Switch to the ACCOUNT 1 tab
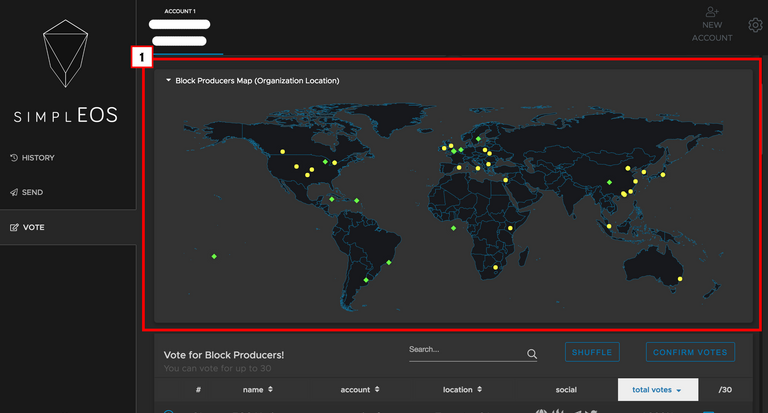768x413 pixels. [x=180, y=28]
